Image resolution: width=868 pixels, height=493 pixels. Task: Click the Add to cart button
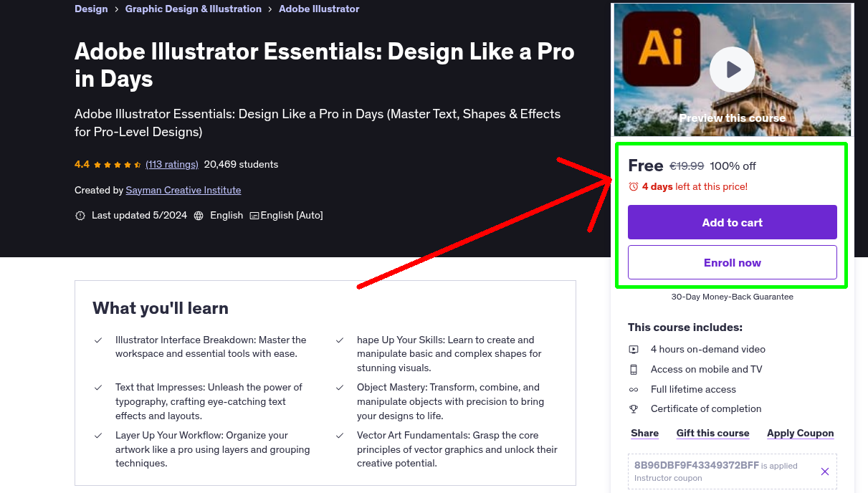point(733,222)
